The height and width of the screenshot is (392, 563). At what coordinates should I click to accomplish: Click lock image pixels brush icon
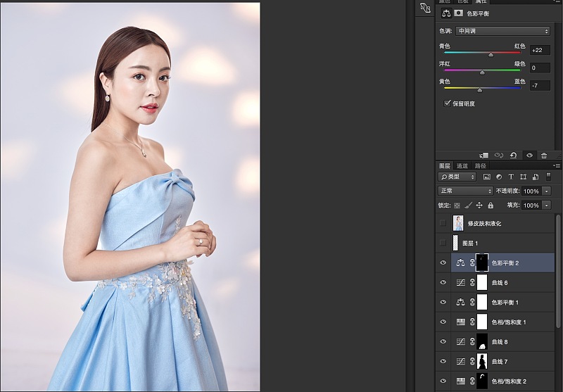pos(468,206)
